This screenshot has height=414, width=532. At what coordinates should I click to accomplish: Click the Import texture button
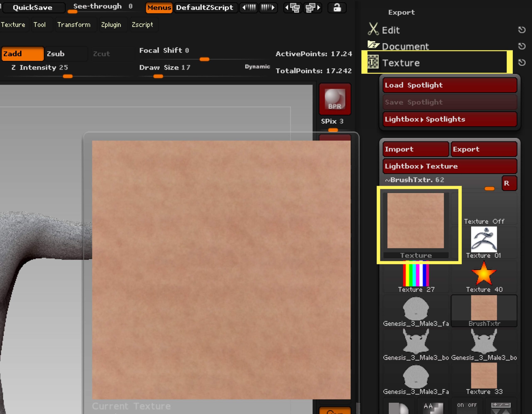415,149
